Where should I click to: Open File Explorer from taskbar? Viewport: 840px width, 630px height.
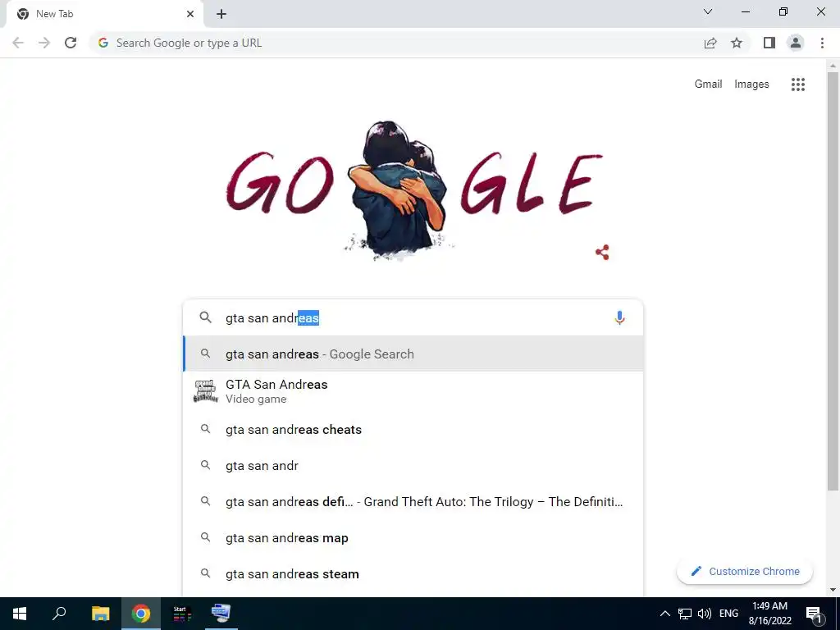point(100,614)
